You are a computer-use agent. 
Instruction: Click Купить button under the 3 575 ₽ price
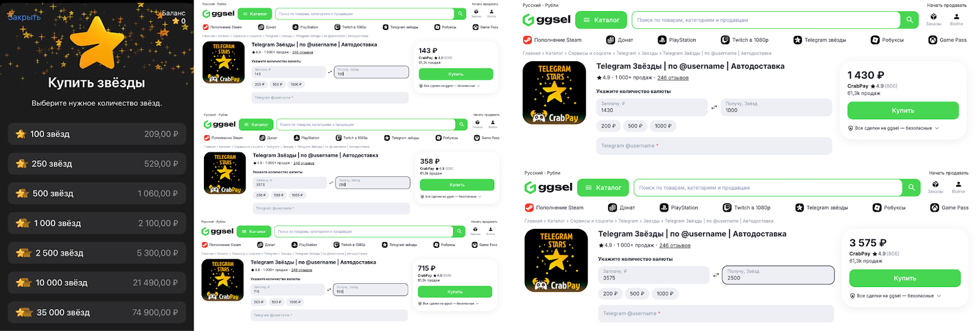(905, 278)
